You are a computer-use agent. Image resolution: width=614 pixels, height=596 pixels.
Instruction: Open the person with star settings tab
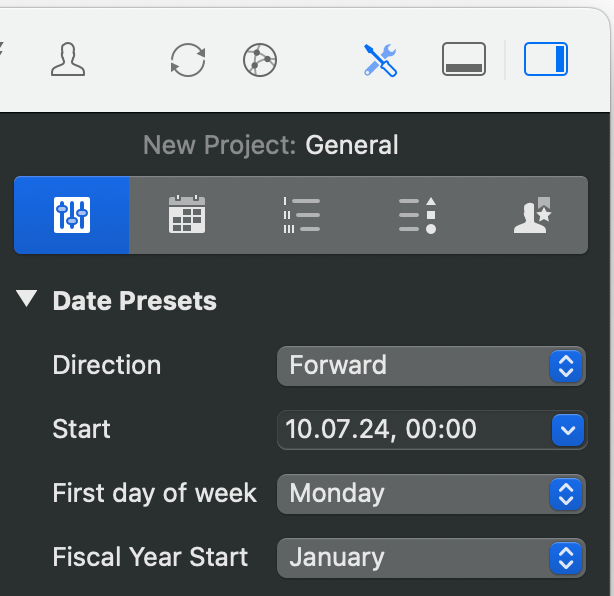[x=531, y=215]
